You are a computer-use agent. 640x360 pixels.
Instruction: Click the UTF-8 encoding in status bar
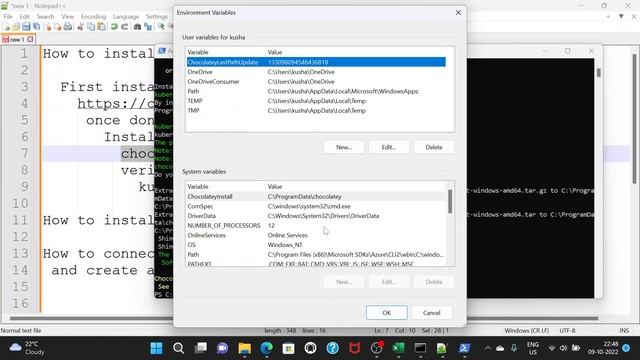[x=567, y=331]
